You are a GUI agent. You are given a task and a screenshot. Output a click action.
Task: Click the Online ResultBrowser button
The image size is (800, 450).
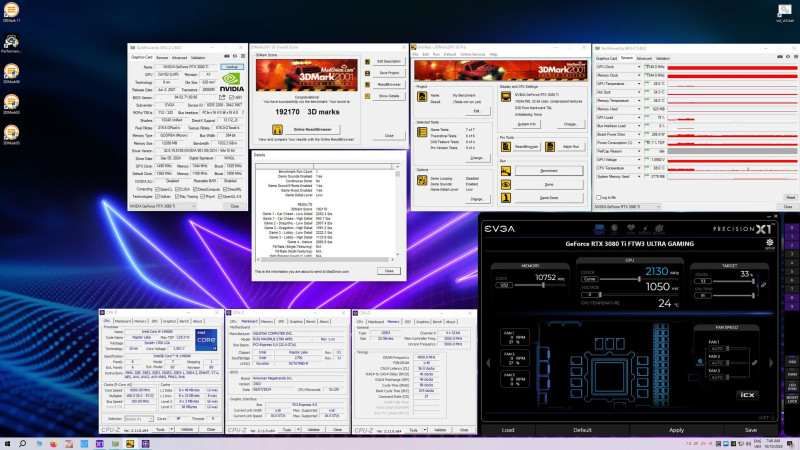click(x=312, y=130)
